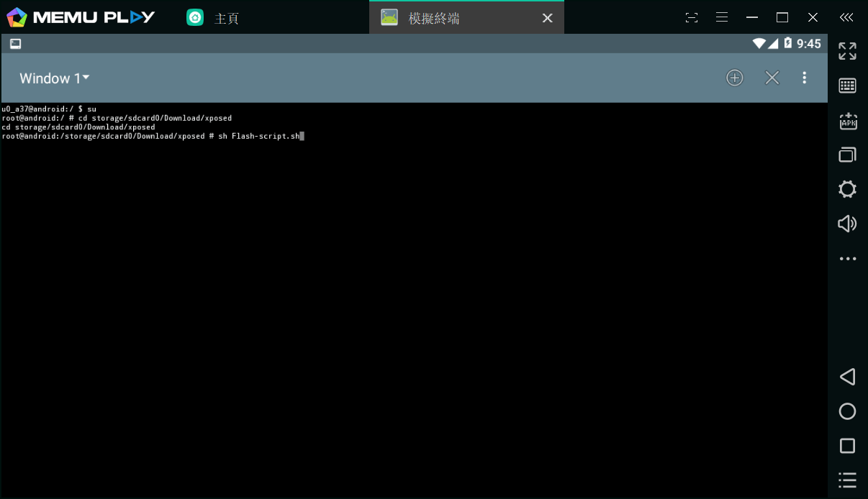Open the multi-window manager icon
This screenshot has width=868, height=499.
click(847, 155)
